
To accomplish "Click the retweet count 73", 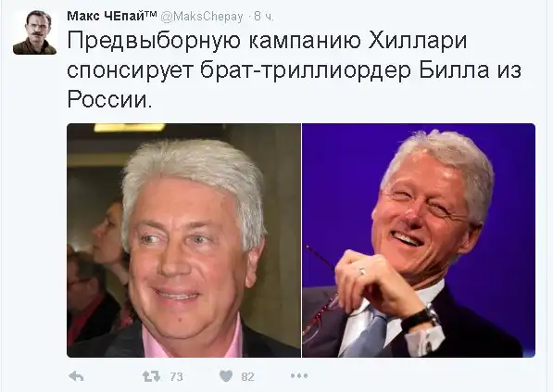I will pos(176,377).
